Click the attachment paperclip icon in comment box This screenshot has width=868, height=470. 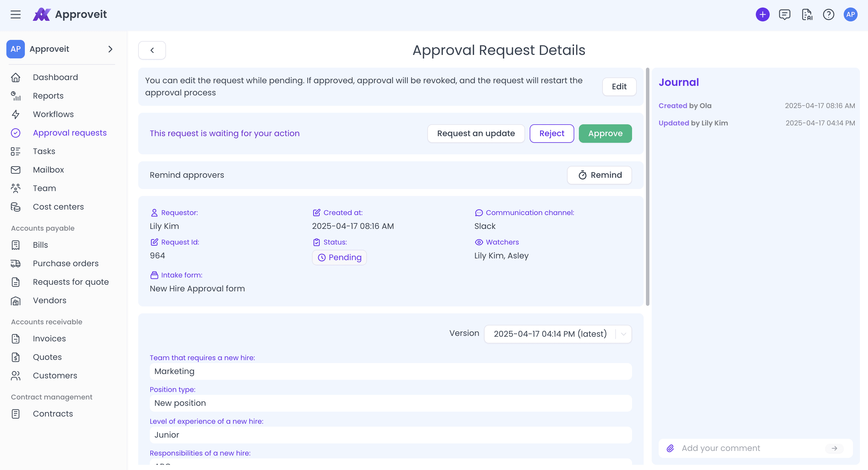click(670, 448)
